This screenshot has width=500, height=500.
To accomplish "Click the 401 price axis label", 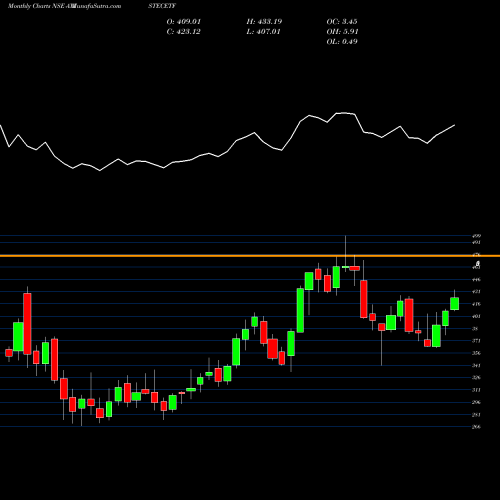I will [x=476, y=316].
